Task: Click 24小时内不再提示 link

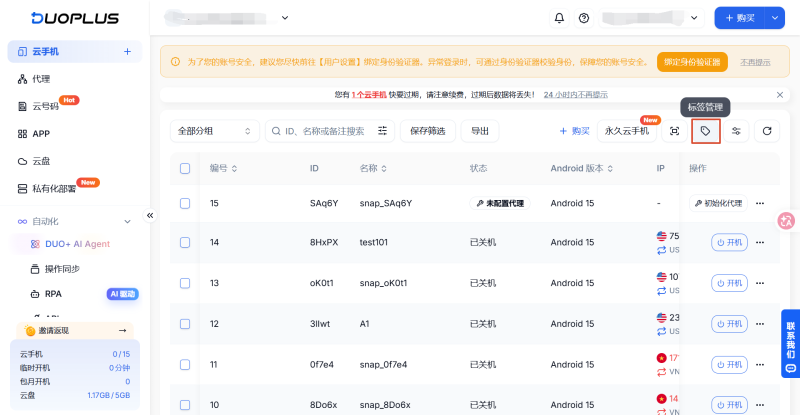Action: point(576,95)
